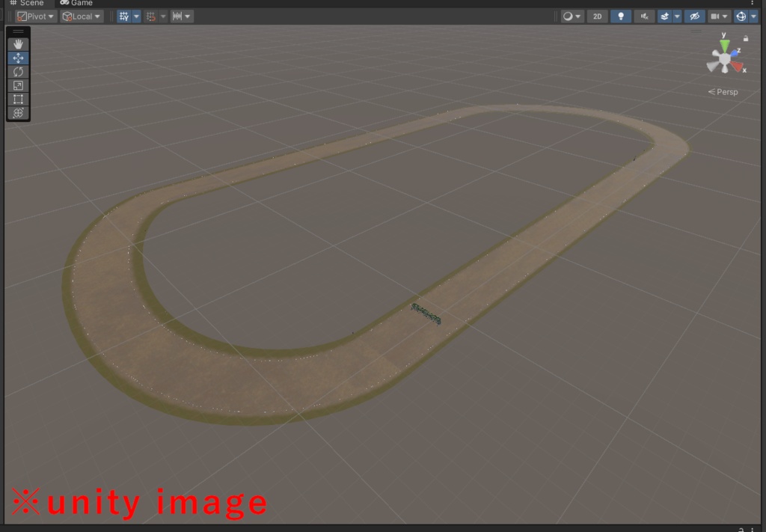This screenshot has width=766, height=532.
Task: Click the gizmo center cube
Action: [x=724, y=60]
